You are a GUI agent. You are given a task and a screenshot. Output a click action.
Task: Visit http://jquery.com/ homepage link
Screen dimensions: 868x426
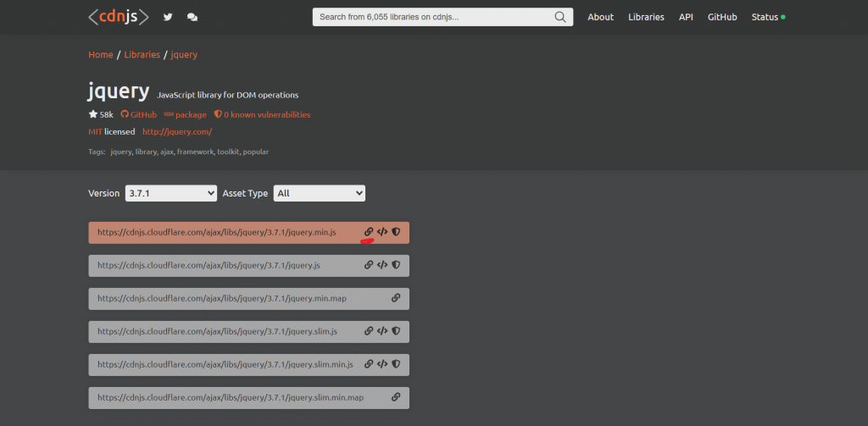[177, 131]
